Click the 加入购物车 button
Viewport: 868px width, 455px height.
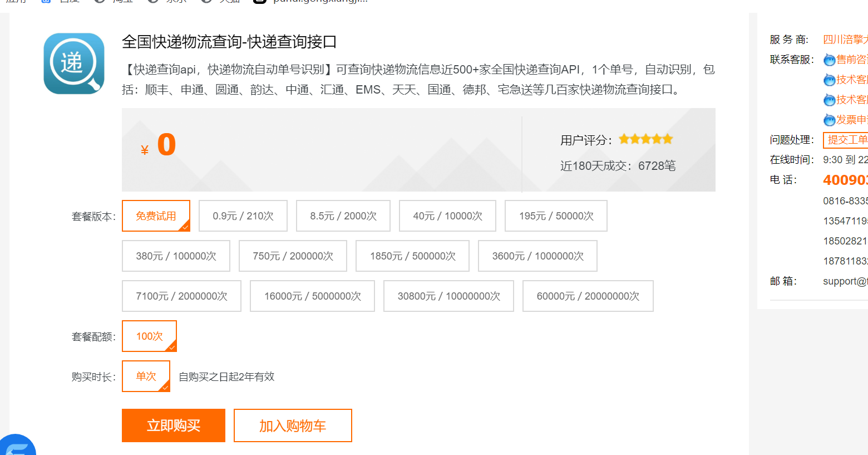[293, 425]
